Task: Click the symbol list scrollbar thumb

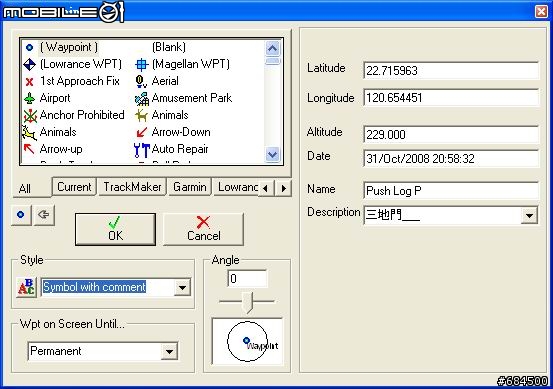Action: pyautogui.click(x=273, y=61)
